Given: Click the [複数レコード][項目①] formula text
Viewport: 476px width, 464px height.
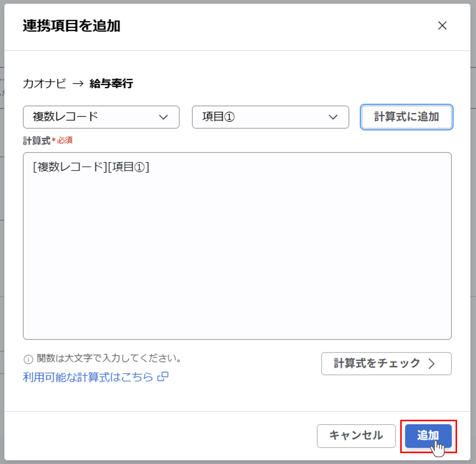Looking at the screenshot, I should (x=91, y=167).
